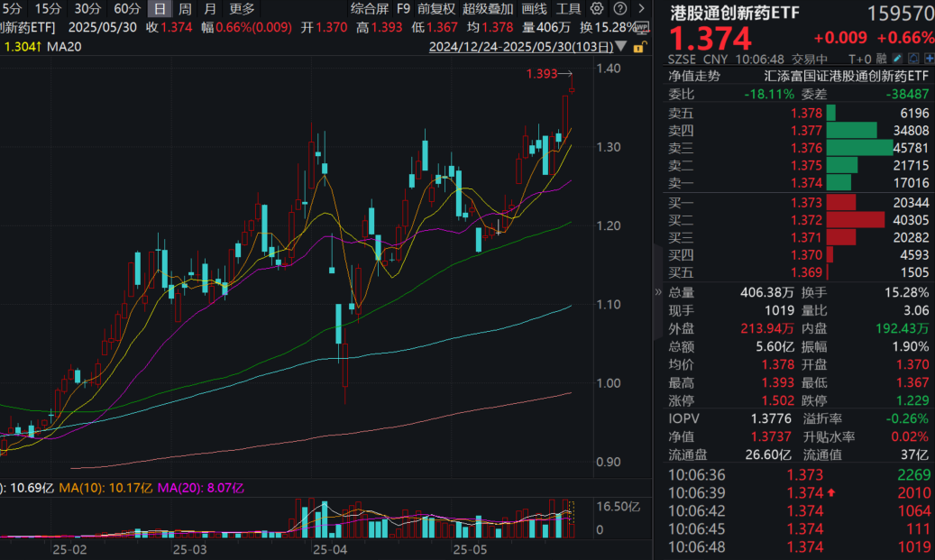
Task: Switch to the 周 weekly chart tab
Action: 186,8
